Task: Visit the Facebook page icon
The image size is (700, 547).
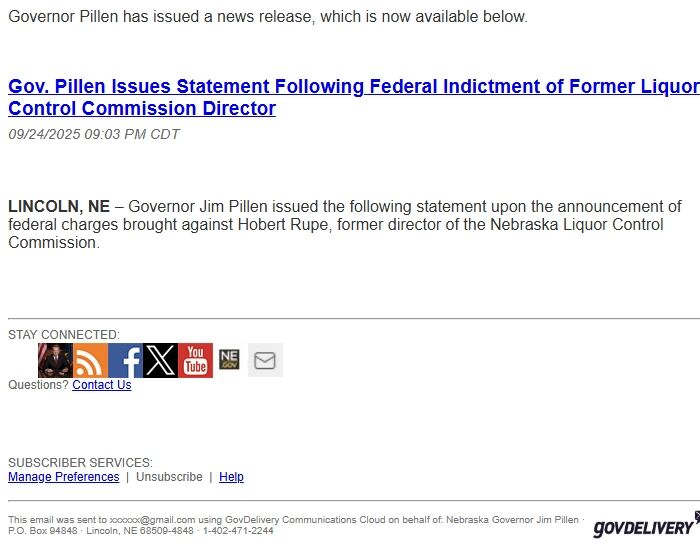Action: [x=125, y=360]
